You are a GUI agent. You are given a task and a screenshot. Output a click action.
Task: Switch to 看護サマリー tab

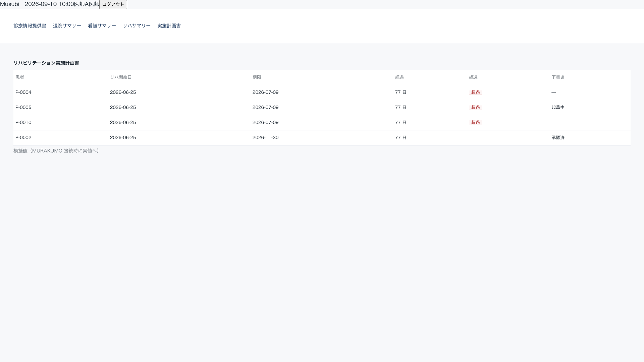pos(102,26)
